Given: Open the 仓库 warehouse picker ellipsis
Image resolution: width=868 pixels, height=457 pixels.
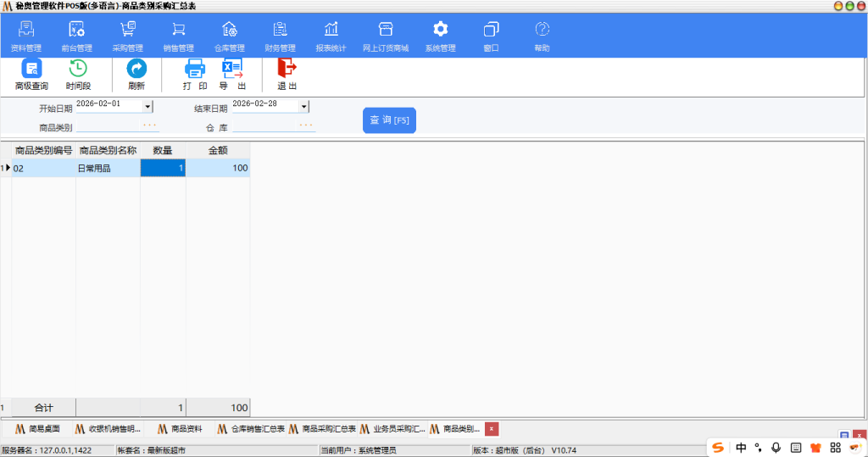Looking at the screenshot, I should (x=306, y=126).
